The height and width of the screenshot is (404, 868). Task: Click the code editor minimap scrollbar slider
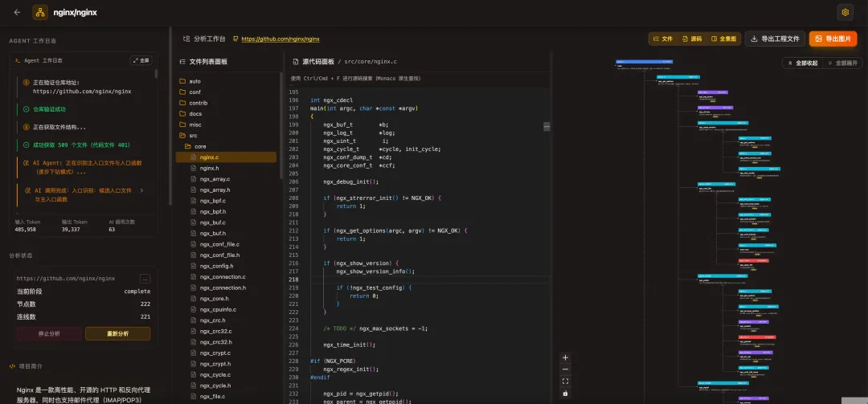[547, 127]
